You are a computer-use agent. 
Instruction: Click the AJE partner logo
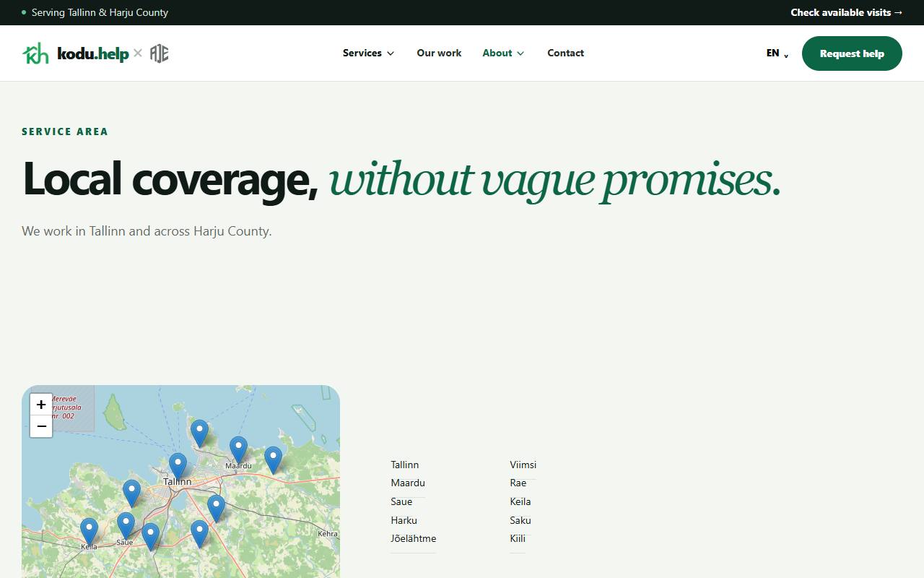point(160,53)
